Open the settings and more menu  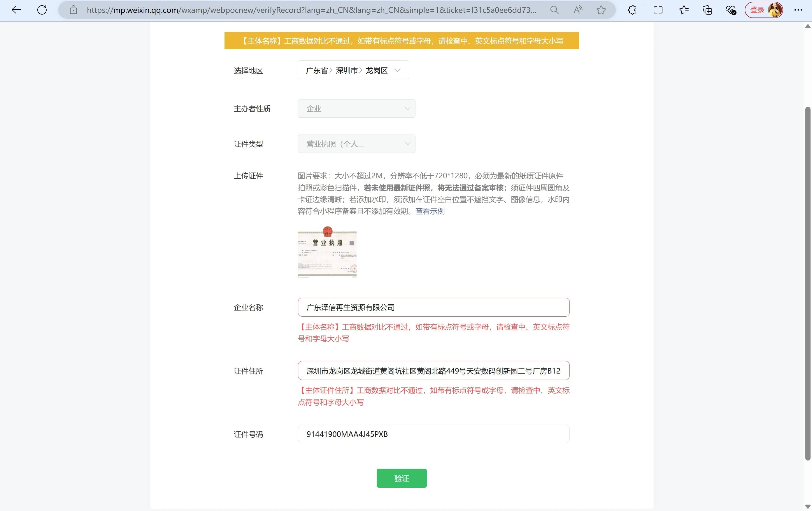point(798,10)
